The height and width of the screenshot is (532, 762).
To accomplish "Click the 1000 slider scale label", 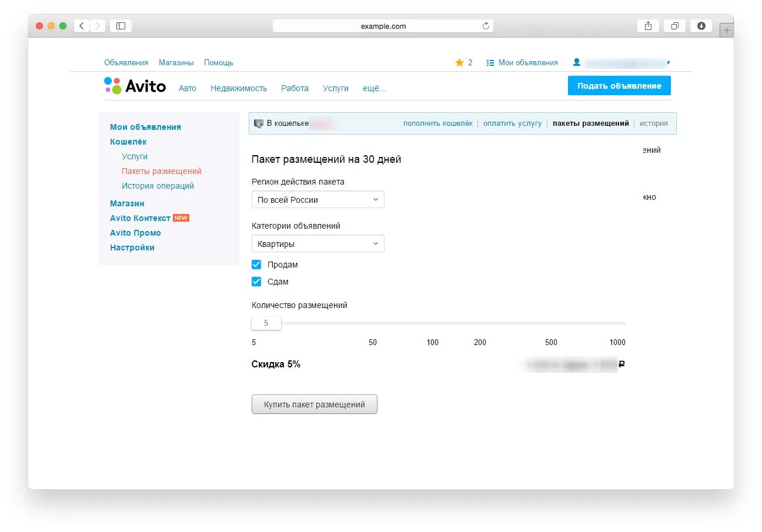I will [617, 343].
